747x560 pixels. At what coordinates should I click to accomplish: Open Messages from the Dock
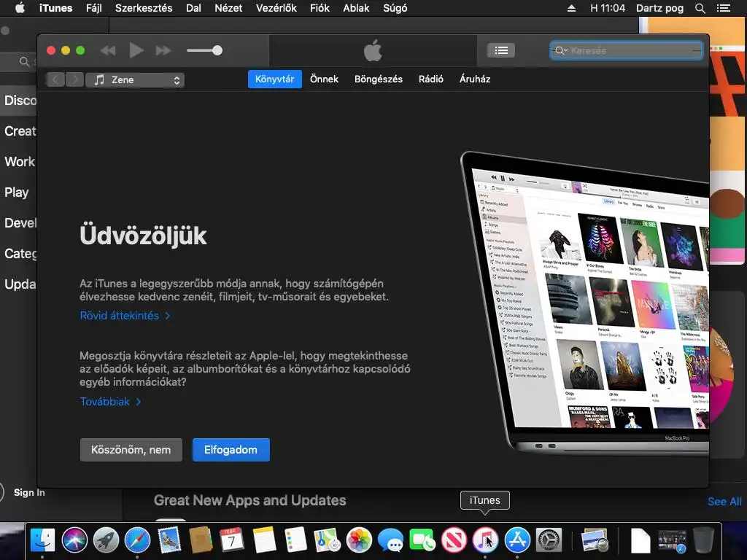pos(390,540)
